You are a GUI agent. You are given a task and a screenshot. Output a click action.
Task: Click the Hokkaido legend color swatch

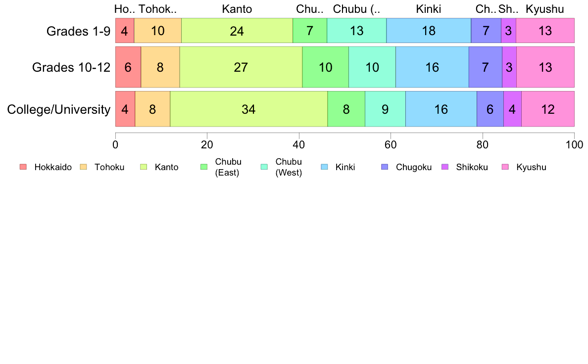23,167
